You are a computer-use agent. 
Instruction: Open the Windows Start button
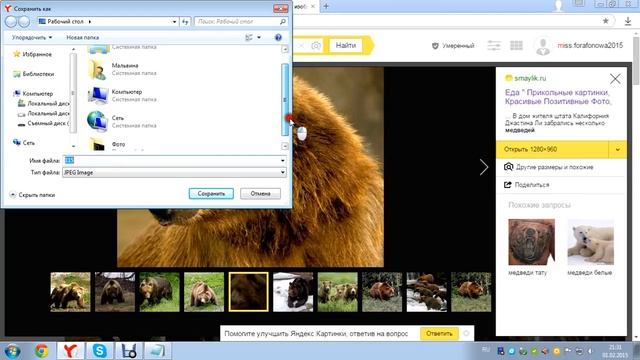pos(12,351)
